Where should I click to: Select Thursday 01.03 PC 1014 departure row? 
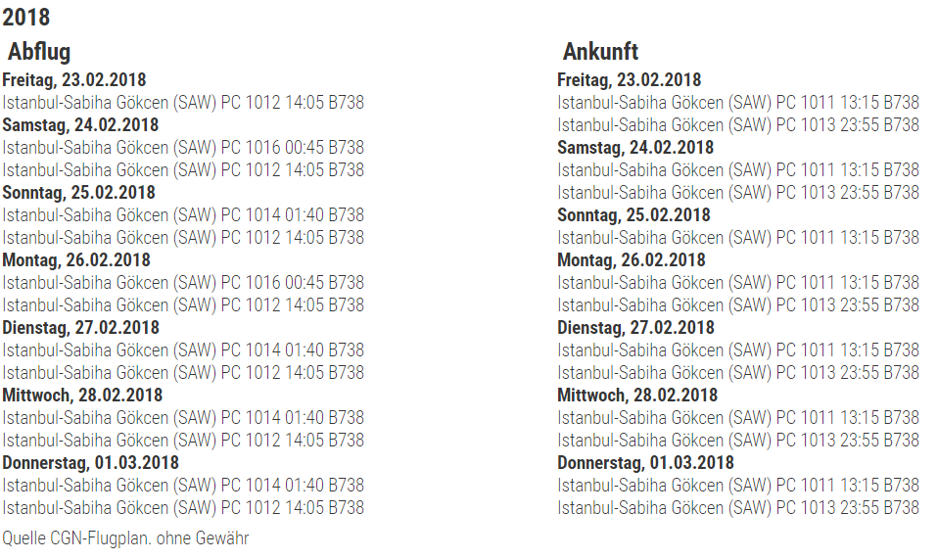[x=183, y=485]
